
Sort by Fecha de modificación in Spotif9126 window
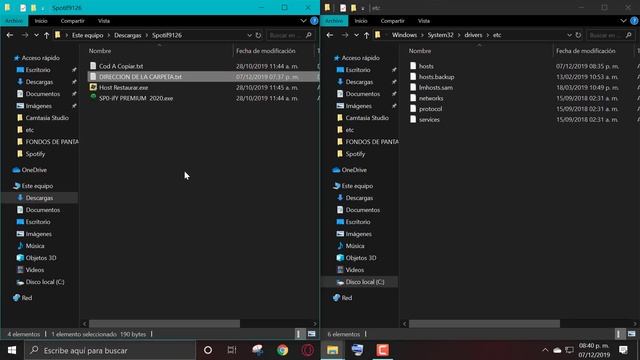(x=266, y=51)
